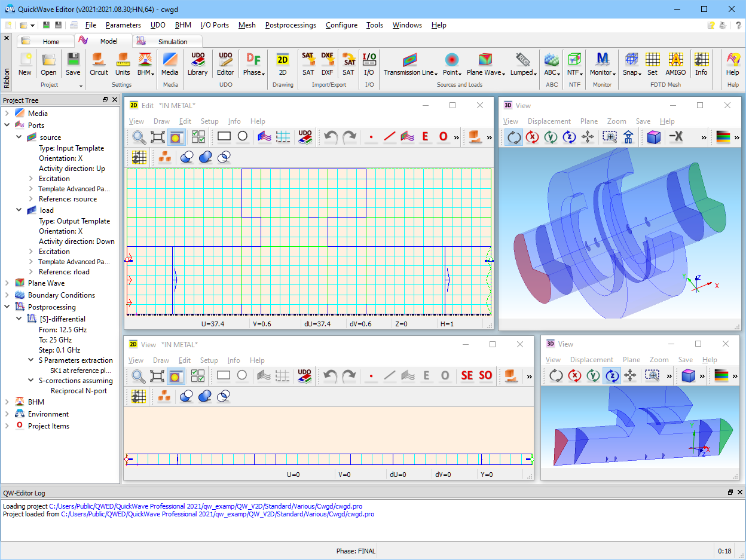
Task: Close the Project Tree panel
Action: pos(115,100)
